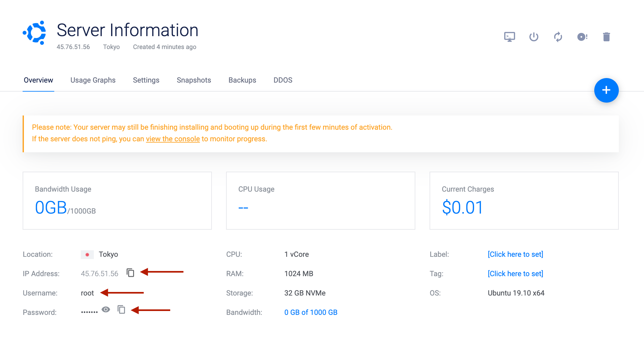
Task: Copy the IP address to clipboard
Action: pos(130,273)
